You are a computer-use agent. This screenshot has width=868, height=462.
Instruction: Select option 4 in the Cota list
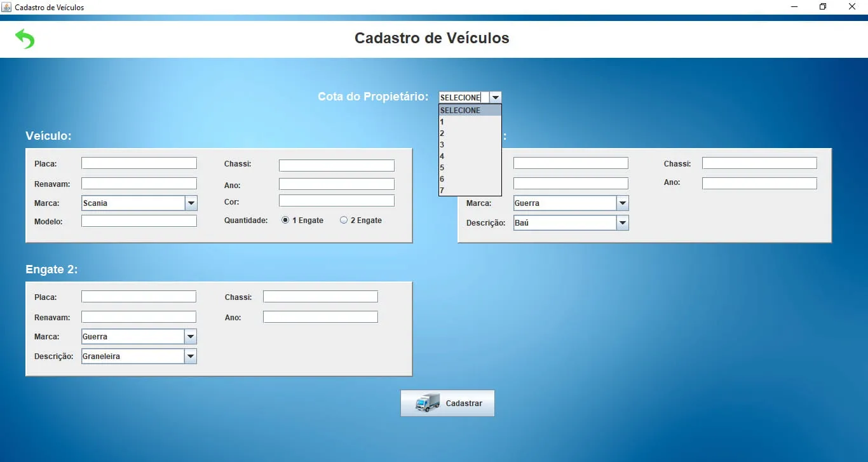click(470, 156)
